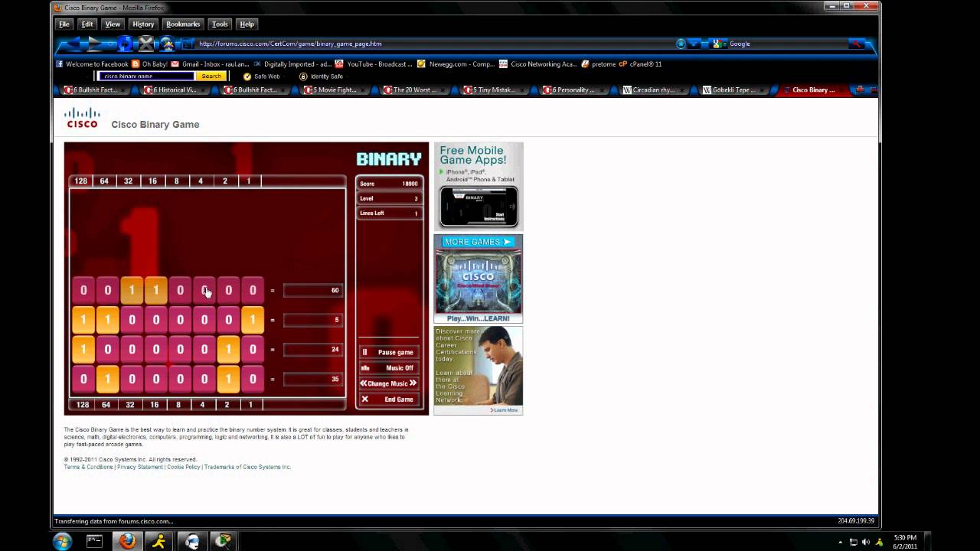Screen dimensions: 980x551
Task: Open the Edit menu
Action: click(87, 24)
